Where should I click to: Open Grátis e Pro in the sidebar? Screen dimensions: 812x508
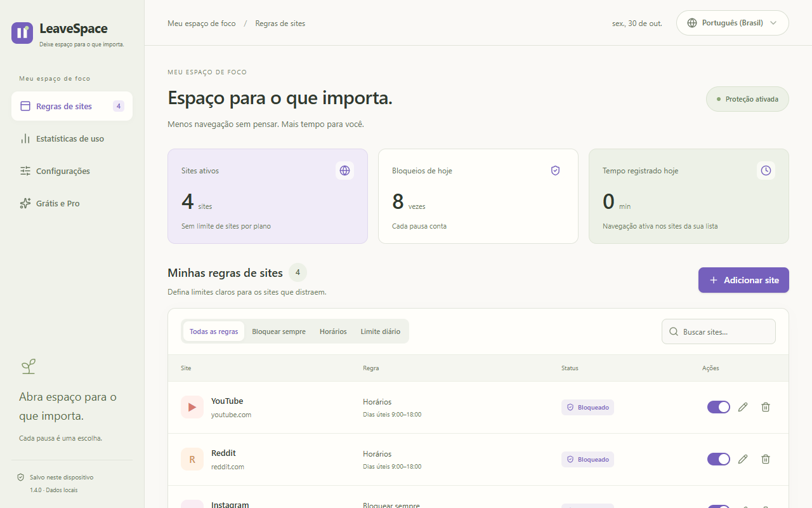72,203
